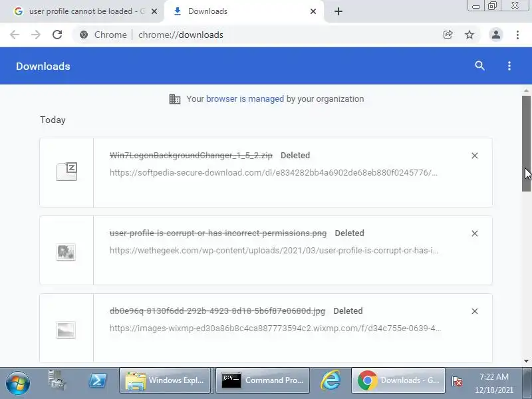The image size is (532, 399).
Task: Click the Chrome profile avatar icon
Action: (495, 35)
